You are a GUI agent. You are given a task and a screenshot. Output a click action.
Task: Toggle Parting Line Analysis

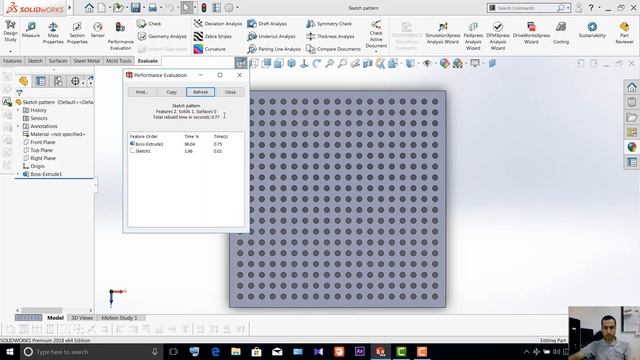point(274,49)
